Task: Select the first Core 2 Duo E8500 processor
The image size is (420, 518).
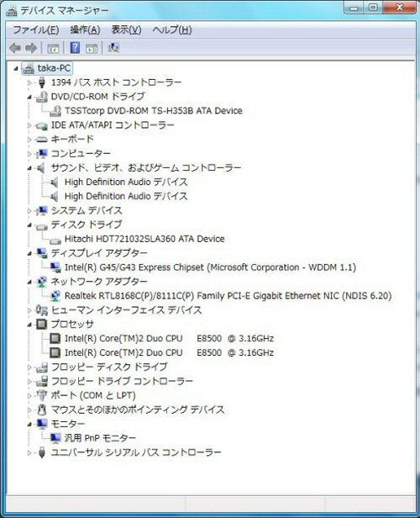Action: pos(169,338)
